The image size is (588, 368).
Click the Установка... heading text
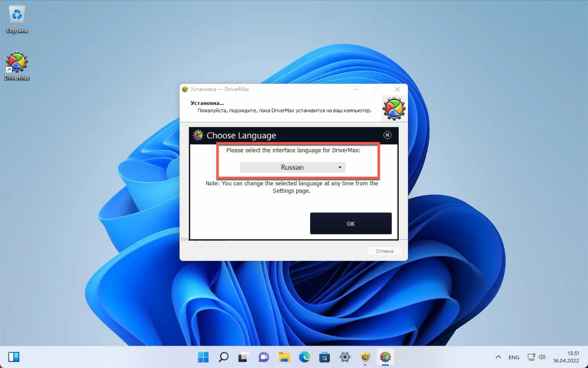point(207,103)
